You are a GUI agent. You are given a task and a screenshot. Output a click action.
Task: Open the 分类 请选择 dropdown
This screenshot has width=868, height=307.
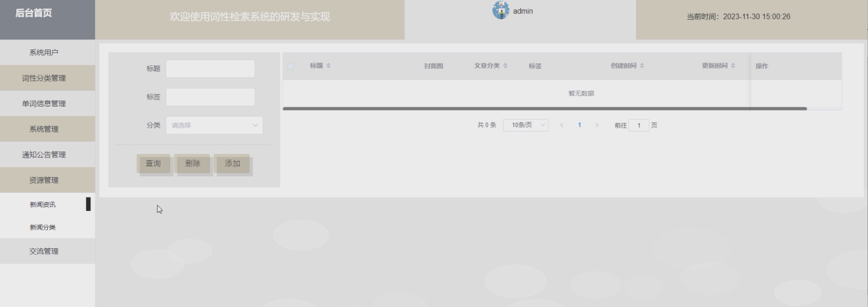click(214, 126)
